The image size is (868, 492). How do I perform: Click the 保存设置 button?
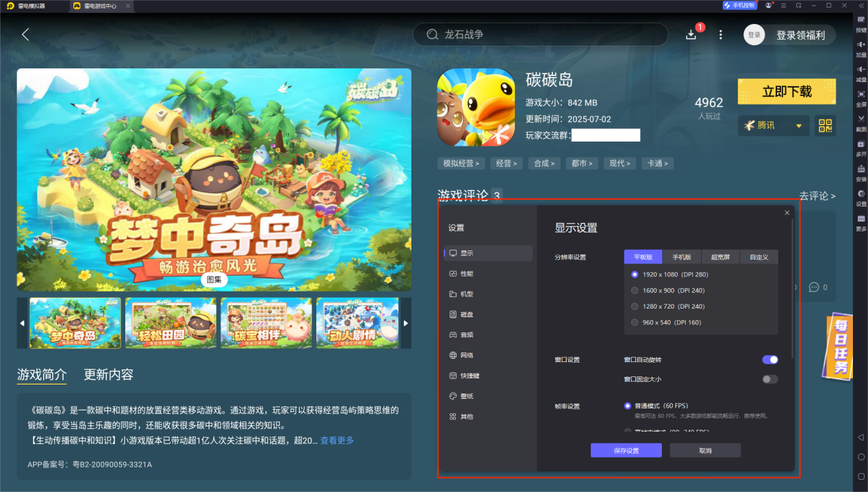(626, 450)
